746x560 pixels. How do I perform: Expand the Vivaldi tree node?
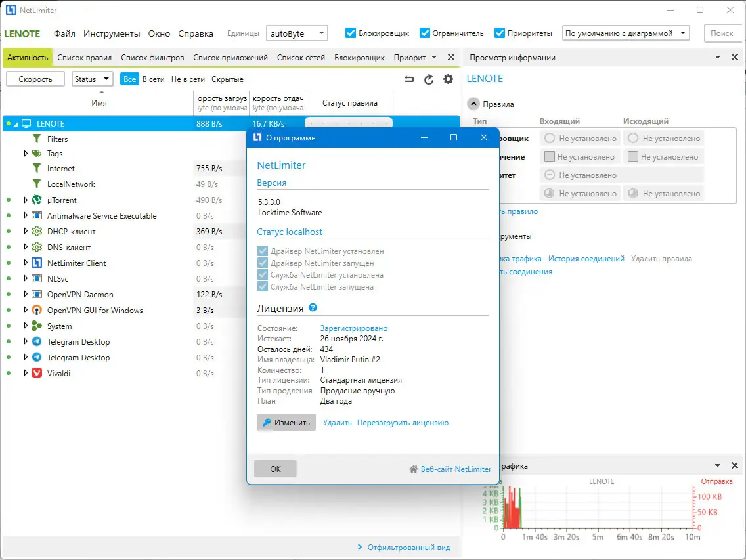[26, 373]
